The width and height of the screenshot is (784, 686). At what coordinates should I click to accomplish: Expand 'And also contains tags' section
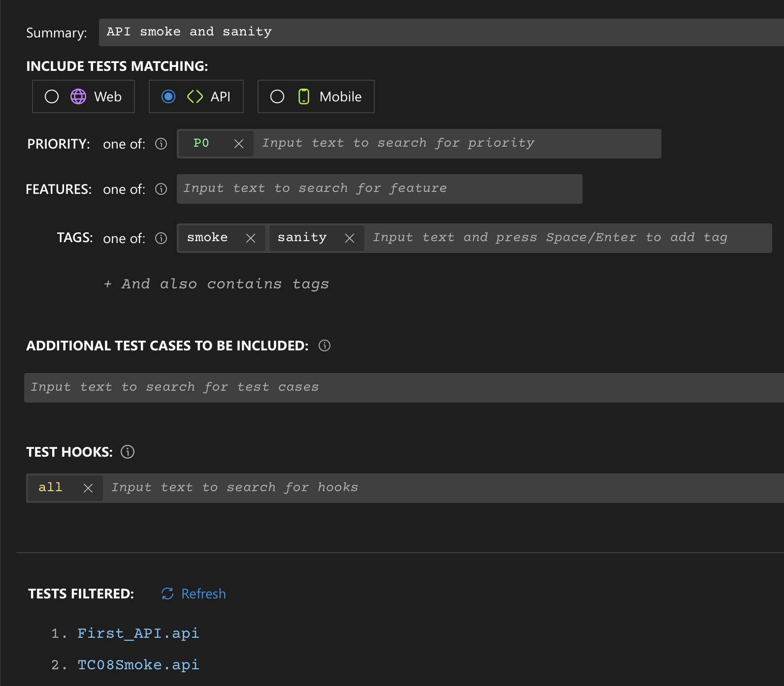(x=217, y=284)
